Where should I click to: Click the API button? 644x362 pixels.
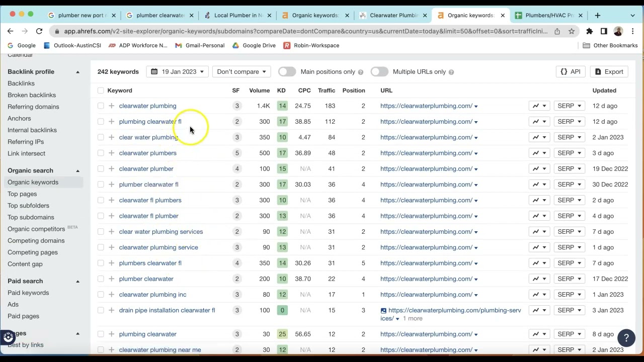(571, 72)
